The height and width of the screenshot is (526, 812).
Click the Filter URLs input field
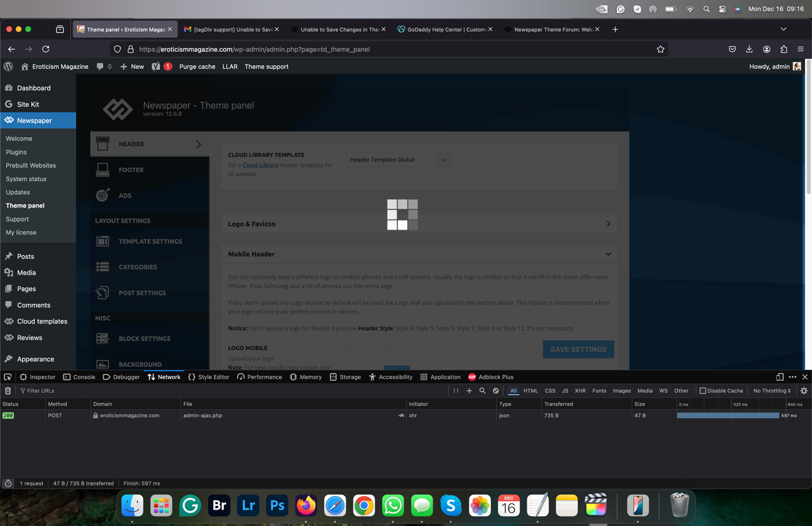tap(232, 391)
